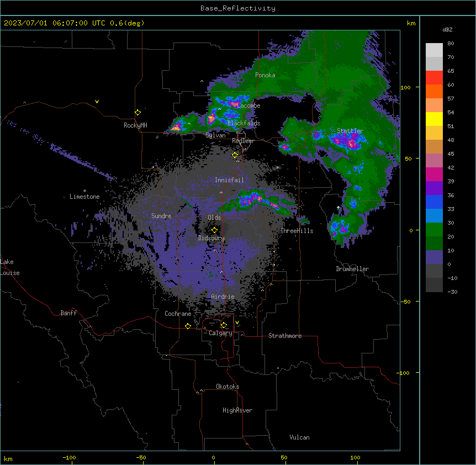Click the Sundre label
Image resolution: width=476 pixels, height=465 pixels.
pos(161,216)
